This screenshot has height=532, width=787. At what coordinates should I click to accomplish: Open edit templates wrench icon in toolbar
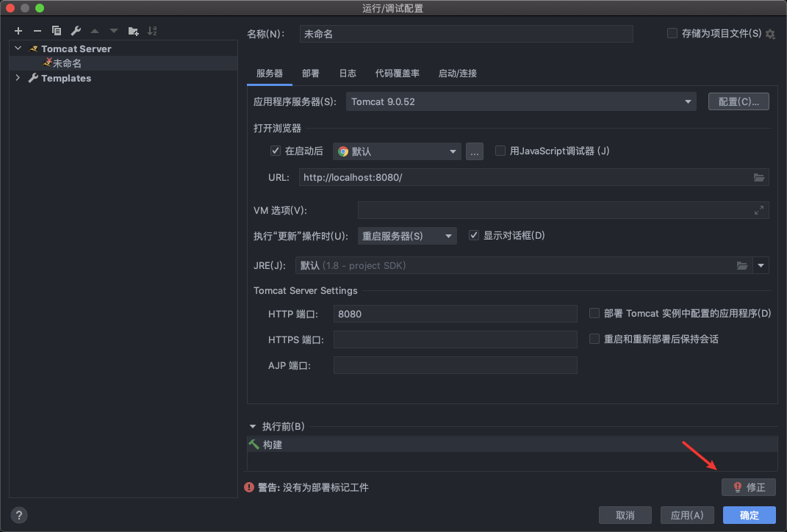pyautogui.click(x=76, y=31)
